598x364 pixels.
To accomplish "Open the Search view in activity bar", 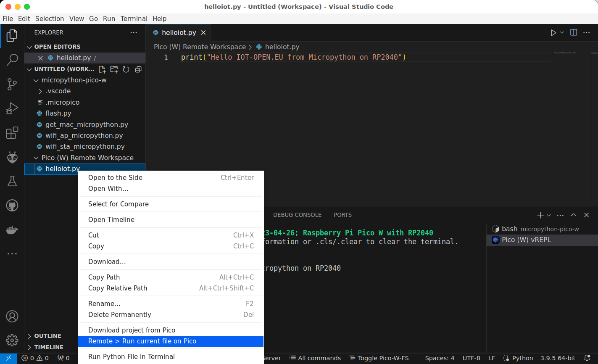I will (12, 60).
